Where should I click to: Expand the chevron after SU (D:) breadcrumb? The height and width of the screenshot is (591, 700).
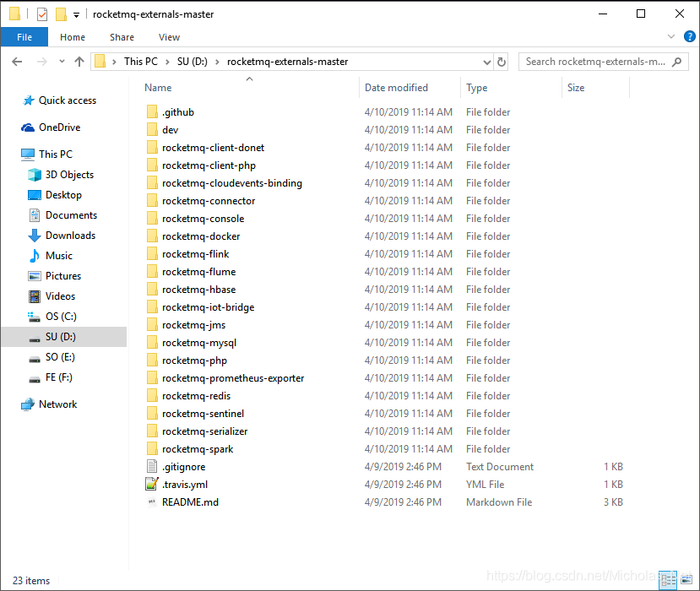[217, 62]
